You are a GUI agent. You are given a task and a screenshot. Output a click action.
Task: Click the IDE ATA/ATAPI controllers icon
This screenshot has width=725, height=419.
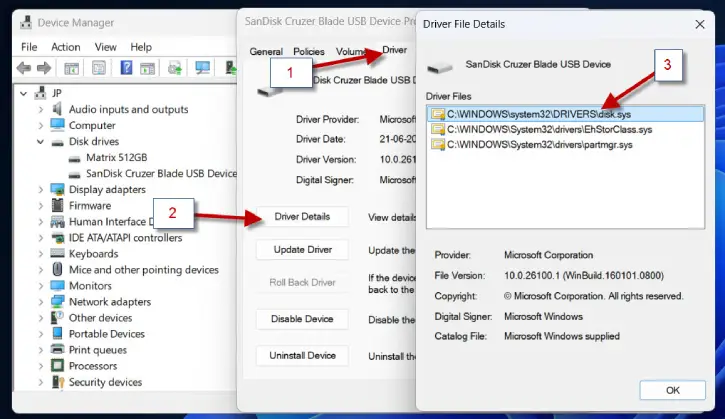57,238
